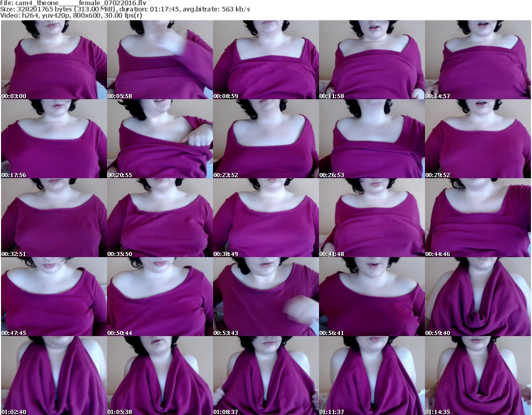The image size is (532, 415).
Task: Choose the thumbnail marked 01:08:37
Action: pyautogui.click(x=265, y=376)
